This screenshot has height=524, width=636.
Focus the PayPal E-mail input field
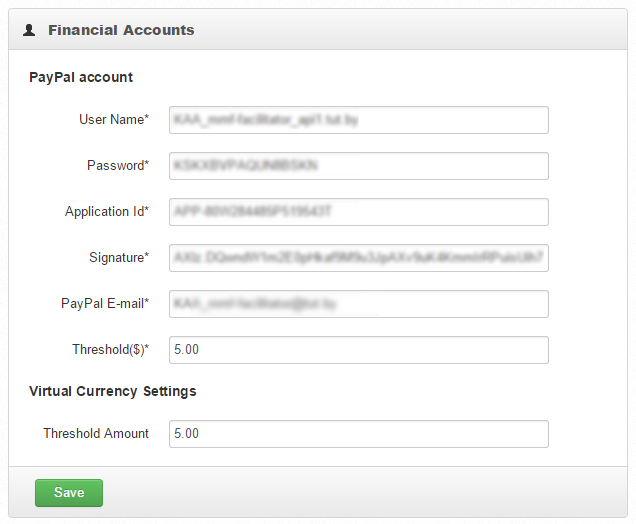click(x=359, y=304)
